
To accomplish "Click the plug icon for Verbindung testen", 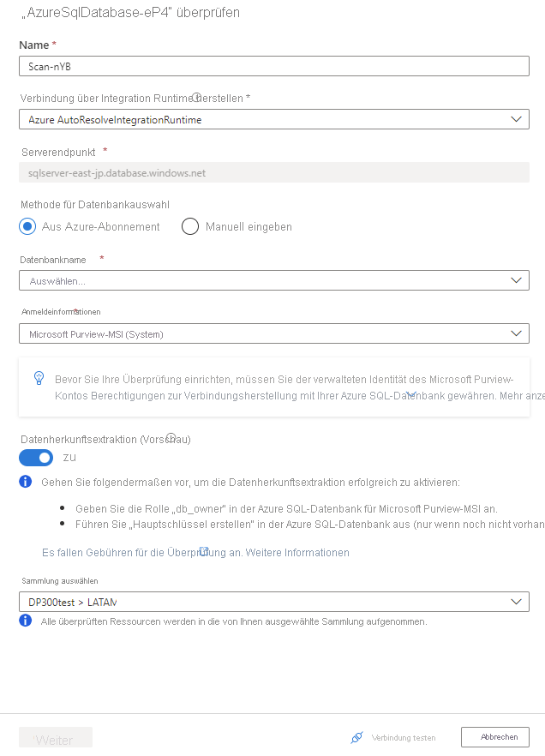I will point(357,737).
